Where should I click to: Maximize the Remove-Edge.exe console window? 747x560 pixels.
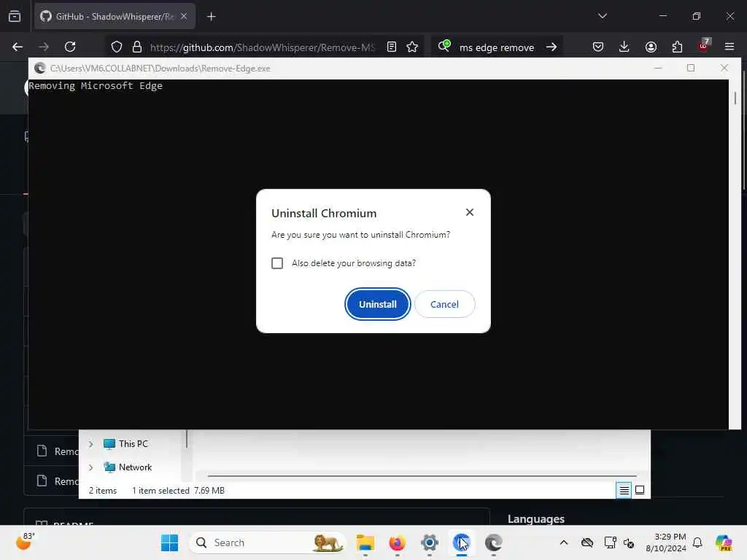691,68
